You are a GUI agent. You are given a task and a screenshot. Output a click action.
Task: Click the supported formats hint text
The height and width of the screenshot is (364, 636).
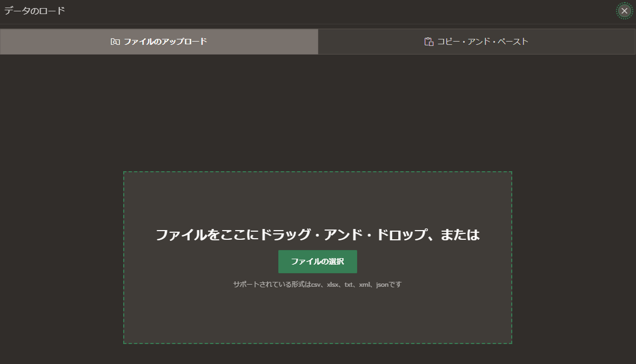click(x=317, y=285)
